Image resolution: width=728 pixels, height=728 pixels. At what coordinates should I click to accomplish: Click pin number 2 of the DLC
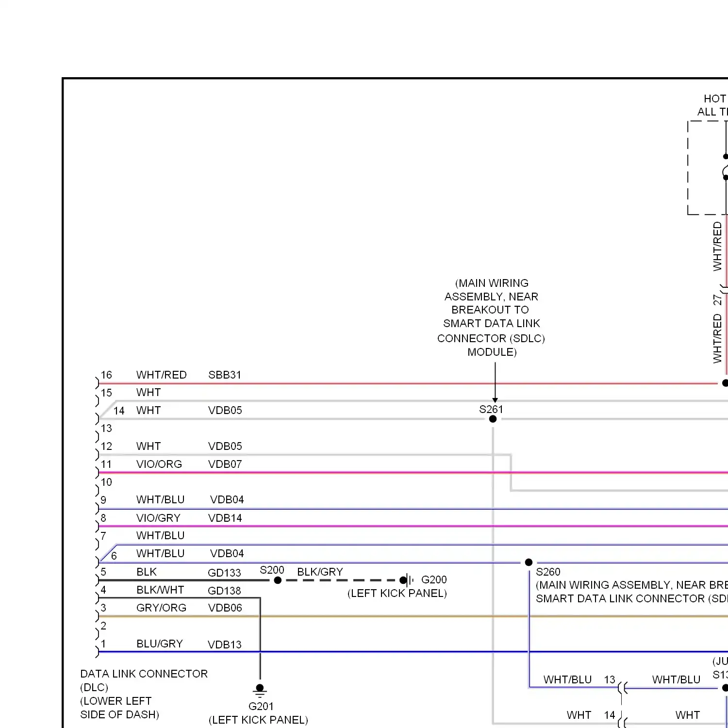tap(103, 626)
